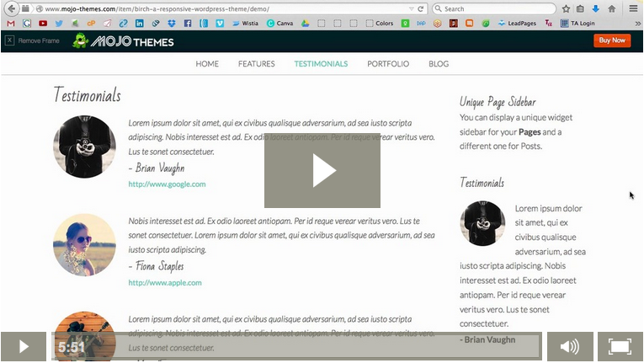Open the HOME nav item
Screen dimensions: 644x363
coord(207,64)
